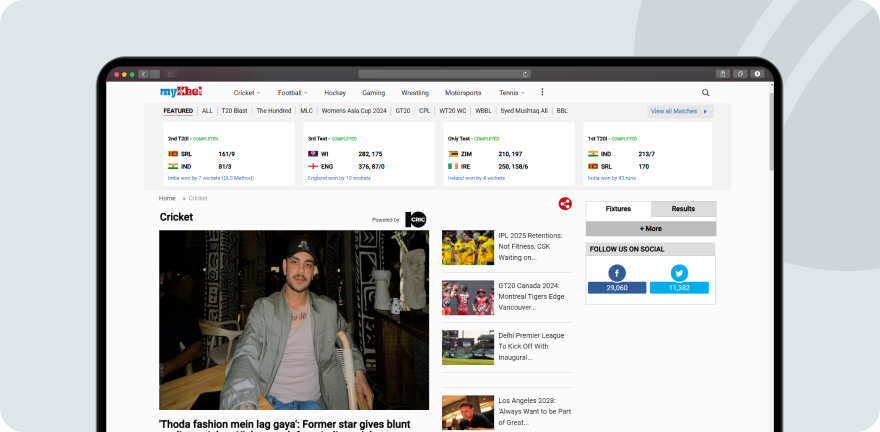Select the Syed Mushtaq Ali tab
880x432 pixels.
coord(524,111)
